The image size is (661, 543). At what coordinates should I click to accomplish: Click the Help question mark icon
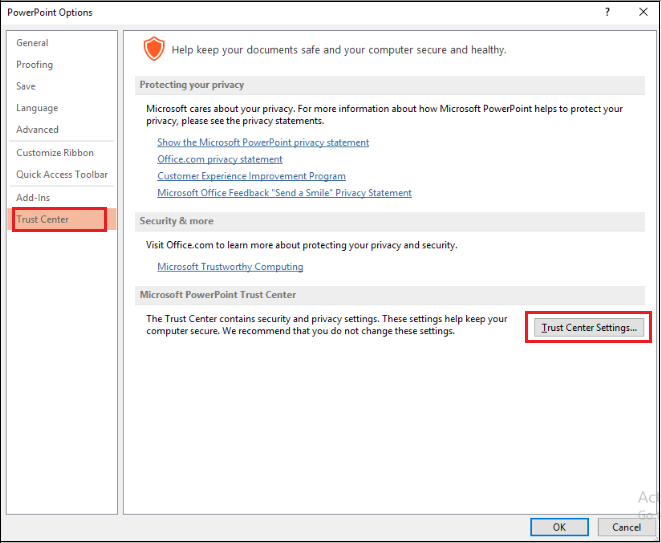tap(607, 12)
